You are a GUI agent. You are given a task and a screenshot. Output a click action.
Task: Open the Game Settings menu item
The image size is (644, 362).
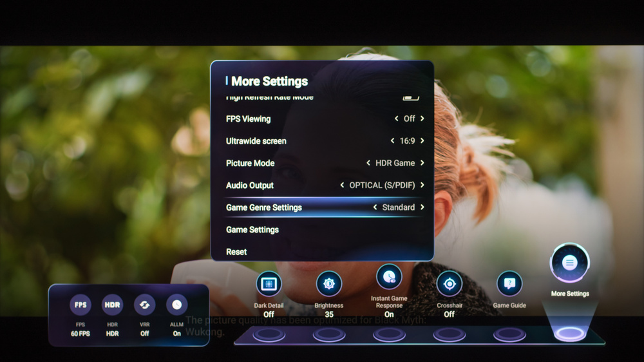coord(252,230)
